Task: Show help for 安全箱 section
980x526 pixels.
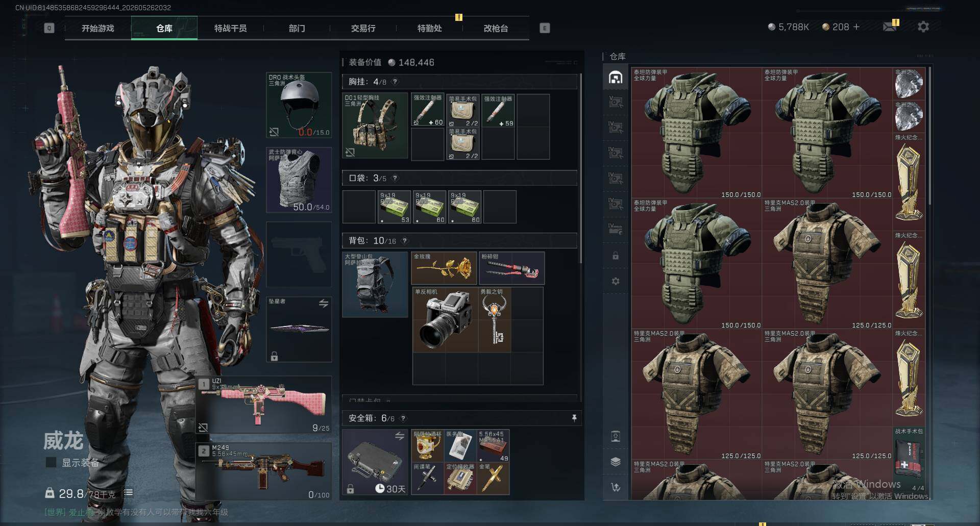Action: [x=403, y=418]
